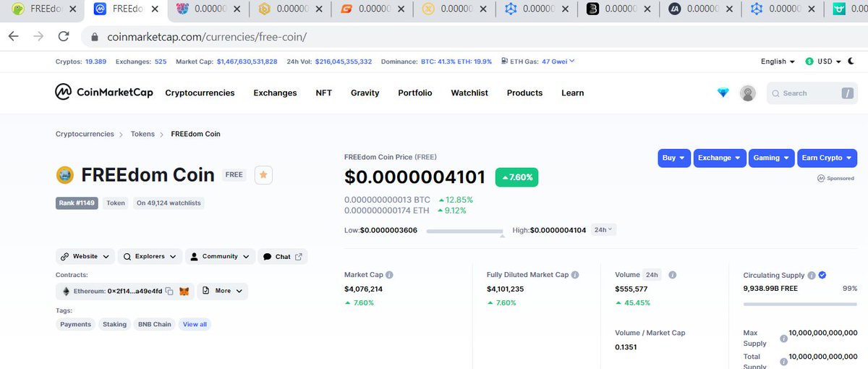Expand the ETH Gas 47 Gwei dropdown
This screenshot has height=369, width=868.
558,61
